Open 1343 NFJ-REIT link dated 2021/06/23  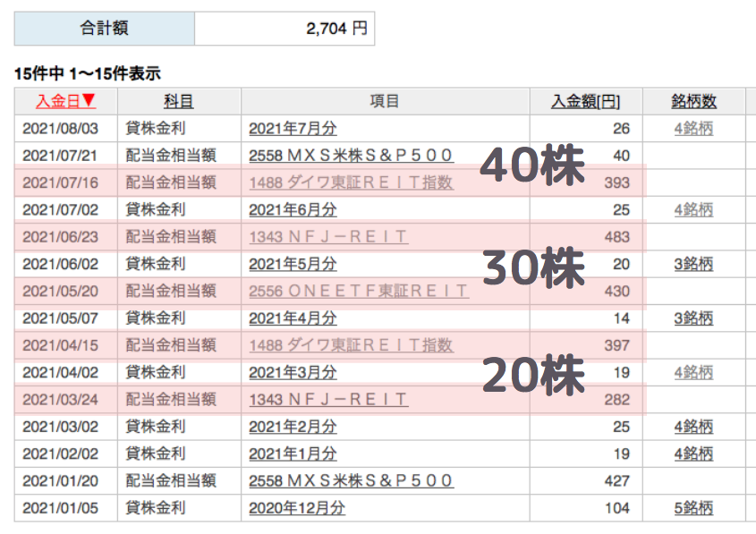tap(328, 237)
